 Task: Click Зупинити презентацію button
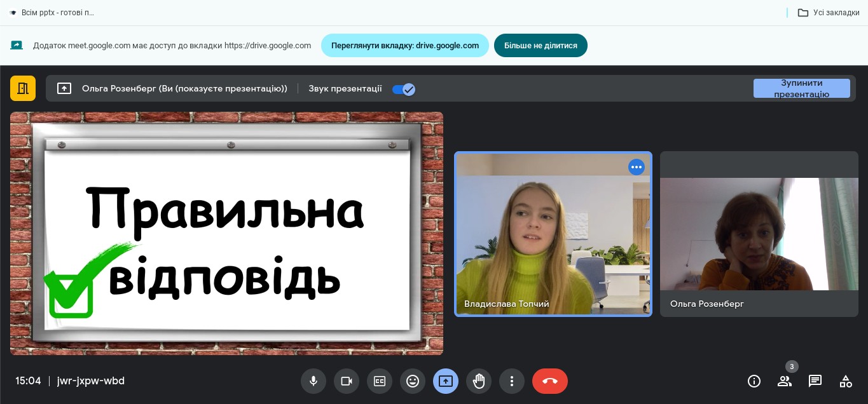[801, 88]
